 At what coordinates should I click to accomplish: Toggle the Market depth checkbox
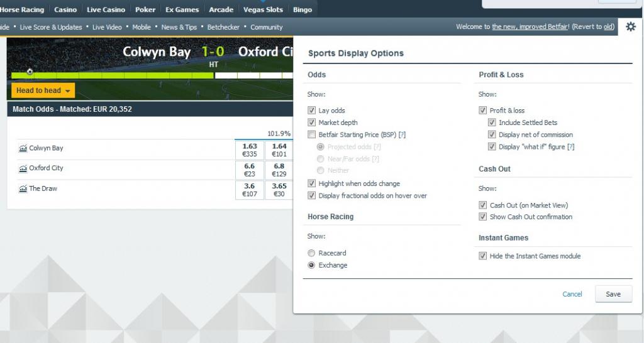pos(311,122)
